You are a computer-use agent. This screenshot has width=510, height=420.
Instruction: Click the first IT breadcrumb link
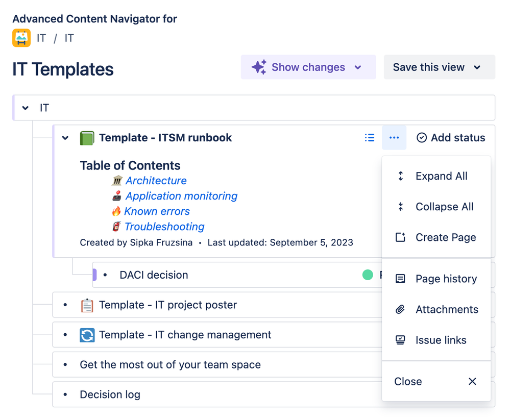click(x=41, y=38)
